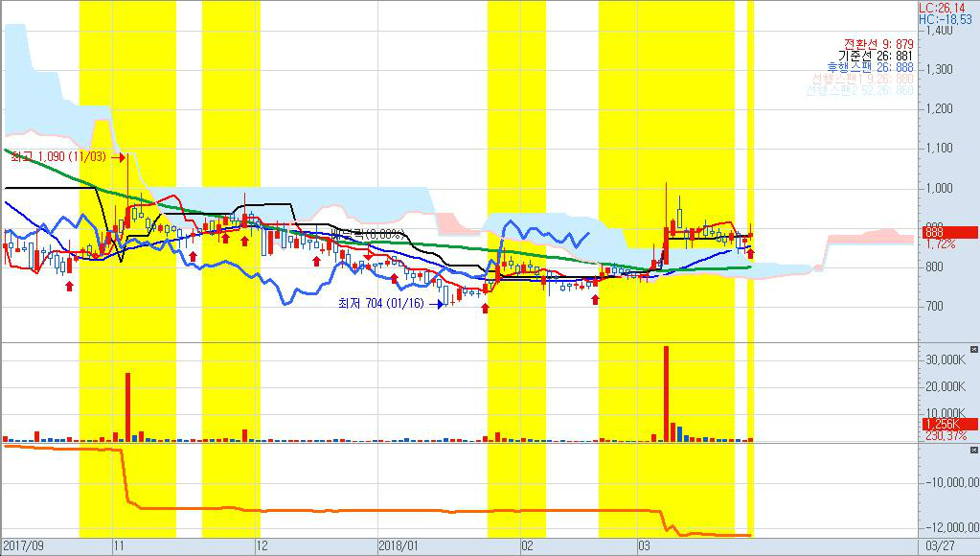The height and width of the screenshot is (556, 980).
Task: Click the 2018/01 date label
Action: (x=399, y=546)
